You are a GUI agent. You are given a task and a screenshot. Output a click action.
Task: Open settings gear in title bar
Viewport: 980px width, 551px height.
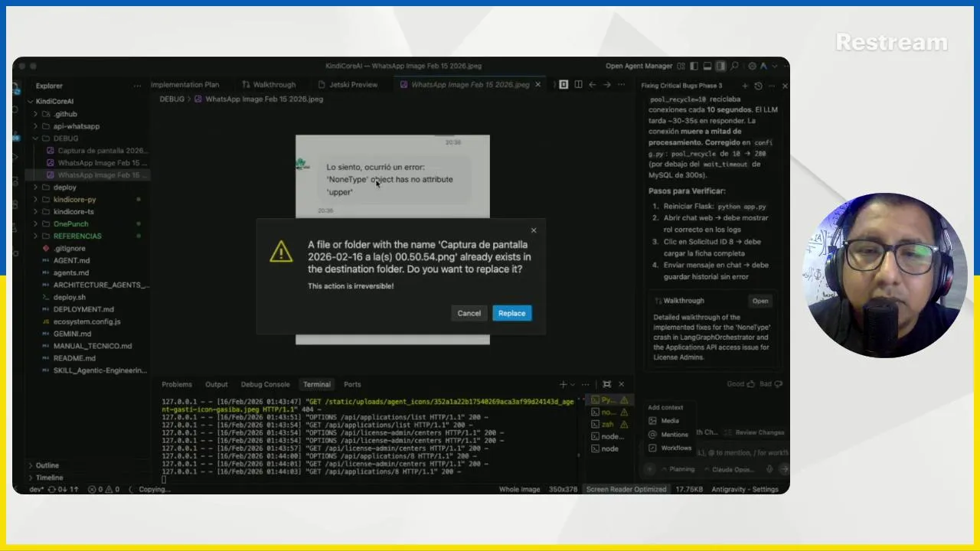click(x=752, y=66)
